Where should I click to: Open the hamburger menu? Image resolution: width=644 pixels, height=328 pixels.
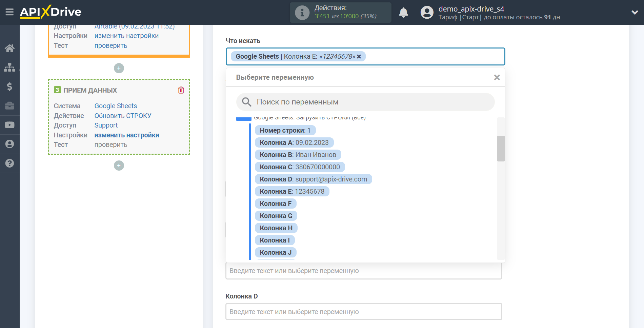(x=9, y=12)
